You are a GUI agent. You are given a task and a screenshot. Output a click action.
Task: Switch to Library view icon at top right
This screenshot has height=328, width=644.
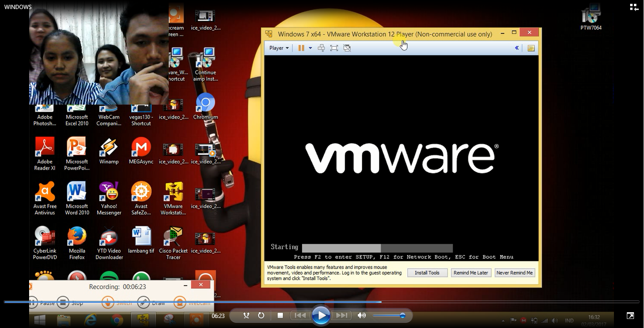pyautogui.click(x=634, y=7)
